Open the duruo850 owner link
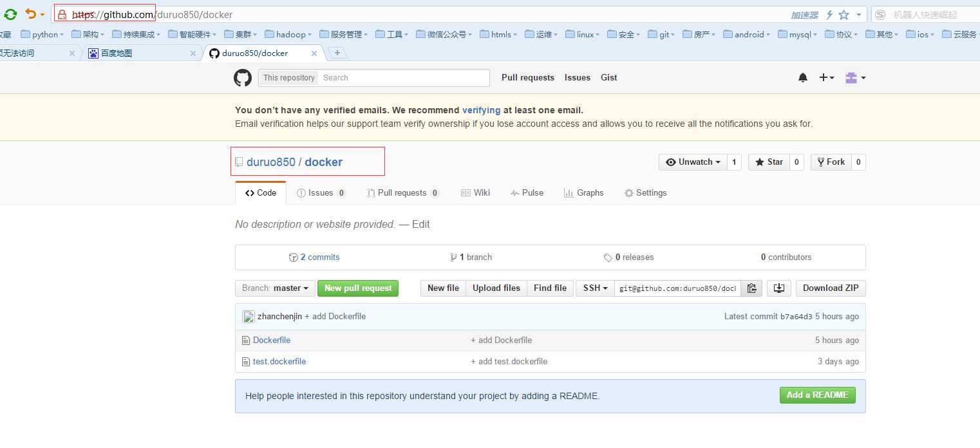Screen dimensions: 980x448 [x=271, y=162]
